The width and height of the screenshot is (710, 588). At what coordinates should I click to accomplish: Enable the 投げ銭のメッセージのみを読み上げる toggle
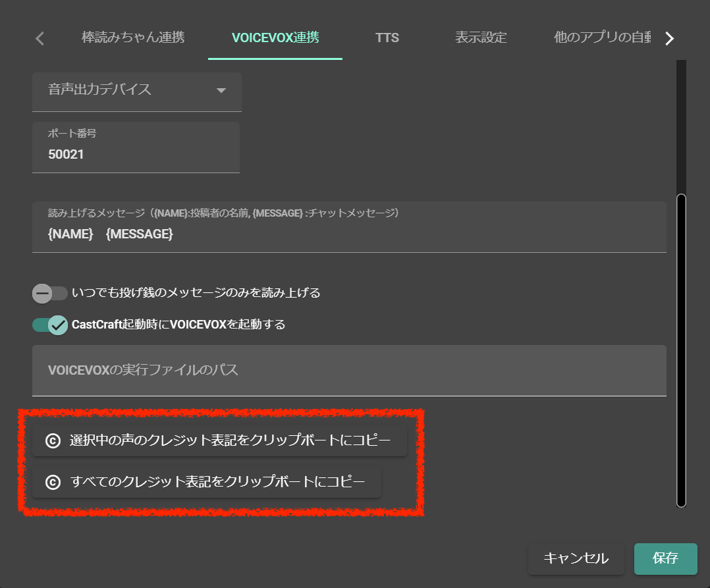tap(51, 292)
